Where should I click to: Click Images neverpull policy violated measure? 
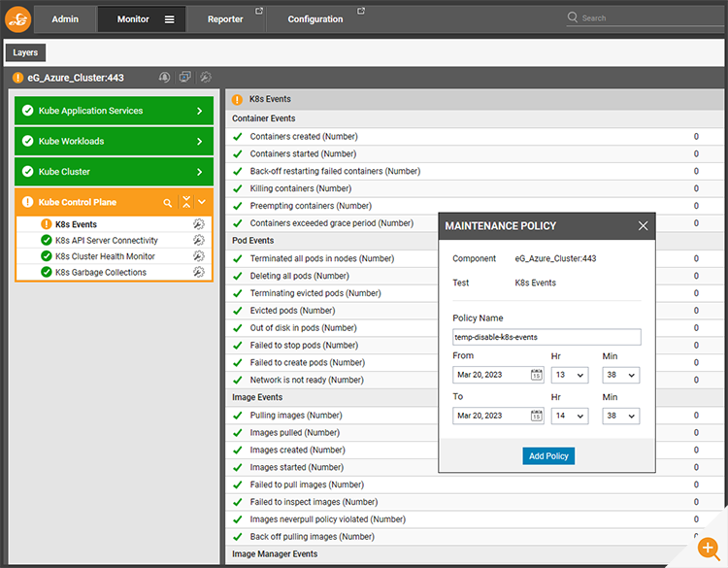pos(328,519)
